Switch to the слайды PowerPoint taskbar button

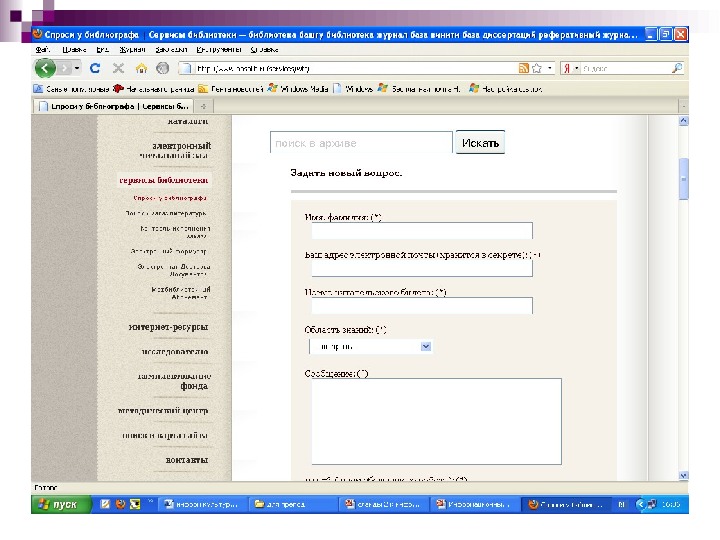pyautogui.click(x=385, y=504)
